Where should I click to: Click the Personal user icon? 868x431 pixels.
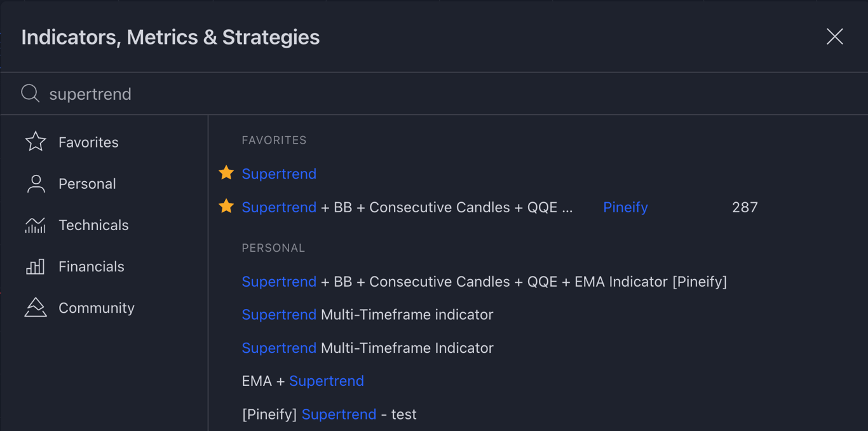point(36,184)
